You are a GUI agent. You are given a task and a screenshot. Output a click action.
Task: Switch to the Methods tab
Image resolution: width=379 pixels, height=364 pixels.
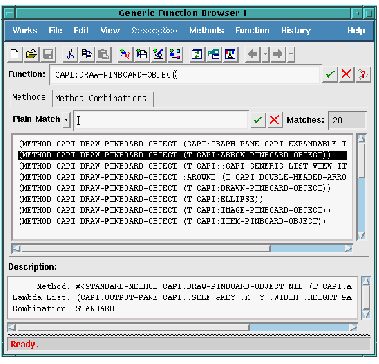coord(29,97)
